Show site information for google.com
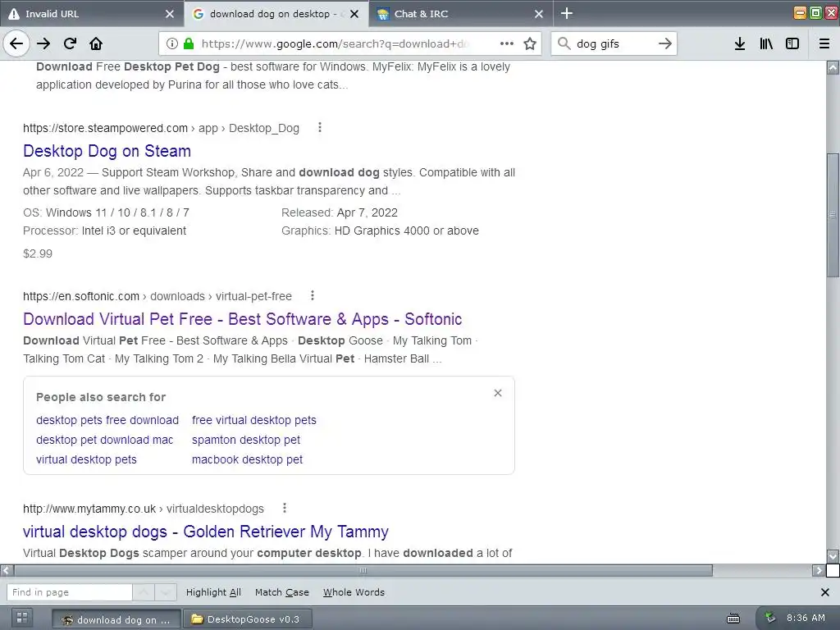Screen dimensions: 840x630 172,44
